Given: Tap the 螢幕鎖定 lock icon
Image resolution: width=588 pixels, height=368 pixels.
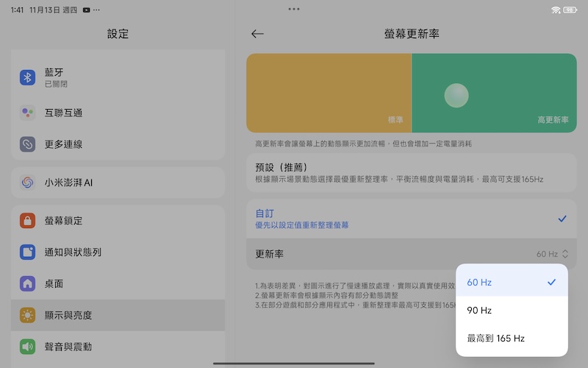Looking at the screenshot, I should point(27,221).
